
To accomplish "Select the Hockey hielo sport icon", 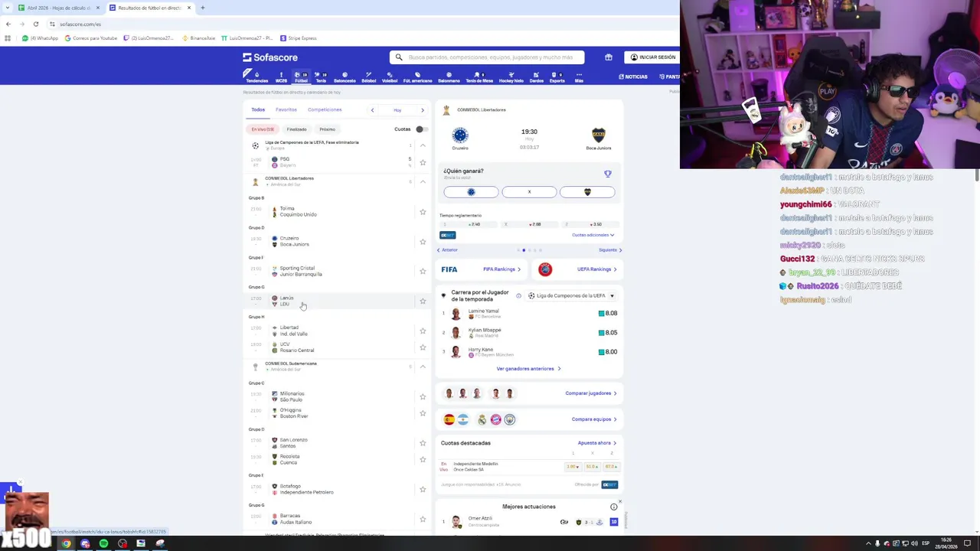I will click(x=511, y=77).
